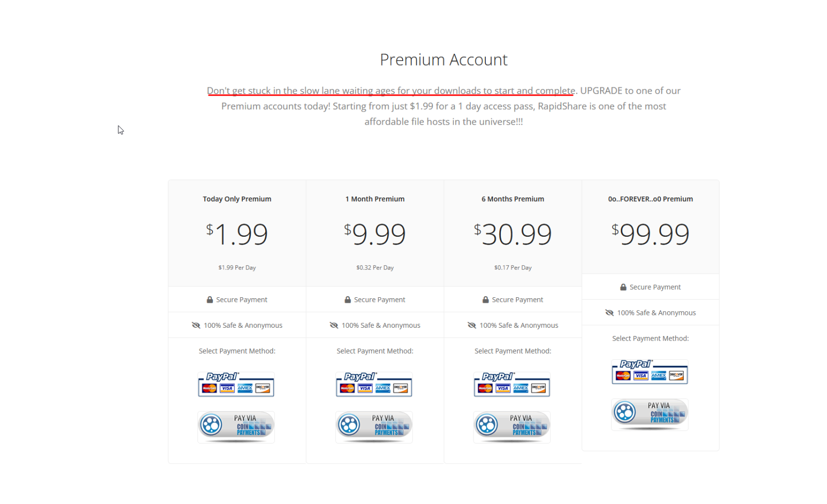This screenshot has height=504, width=827.
Task: Click the 6 Months Premium plan title
Action: click(x=513, y=199)
